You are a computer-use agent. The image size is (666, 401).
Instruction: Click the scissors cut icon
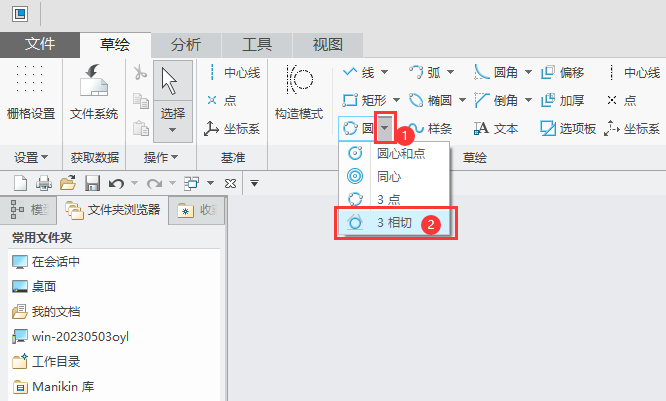click(140, 73)
